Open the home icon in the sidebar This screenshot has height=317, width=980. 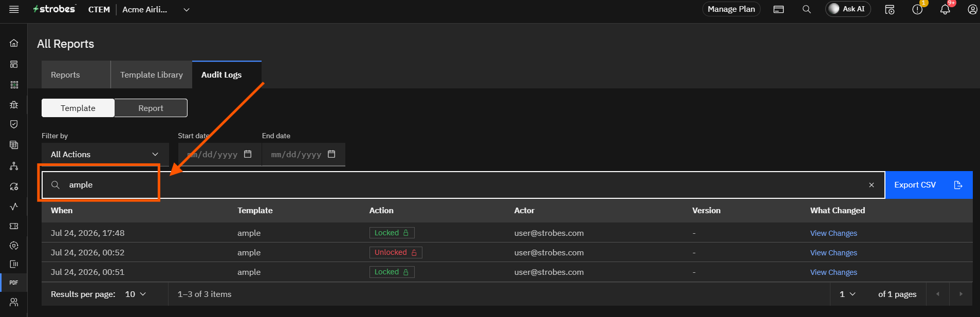pos(14,43)
